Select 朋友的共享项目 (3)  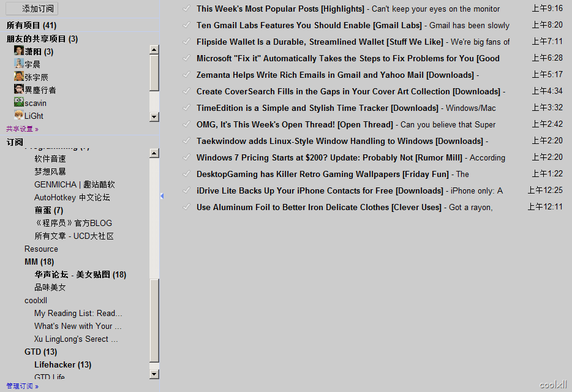click(x=42, y=39)
